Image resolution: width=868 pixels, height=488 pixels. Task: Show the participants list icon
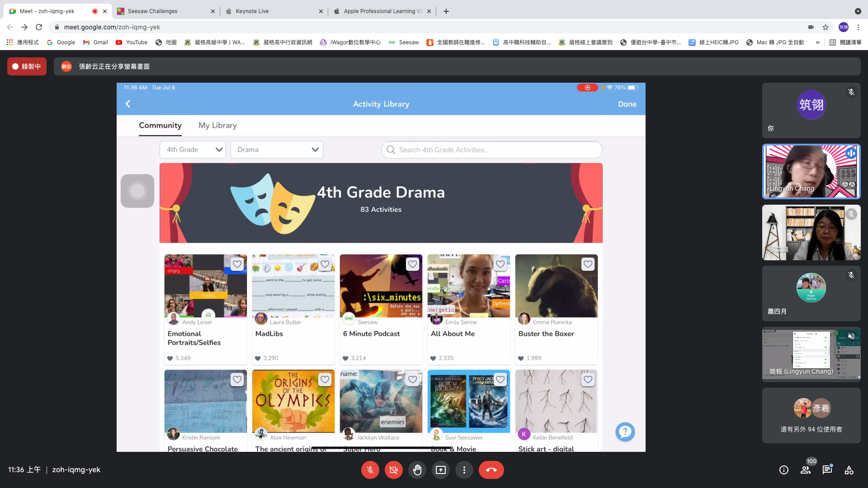(x=806, y=470)
